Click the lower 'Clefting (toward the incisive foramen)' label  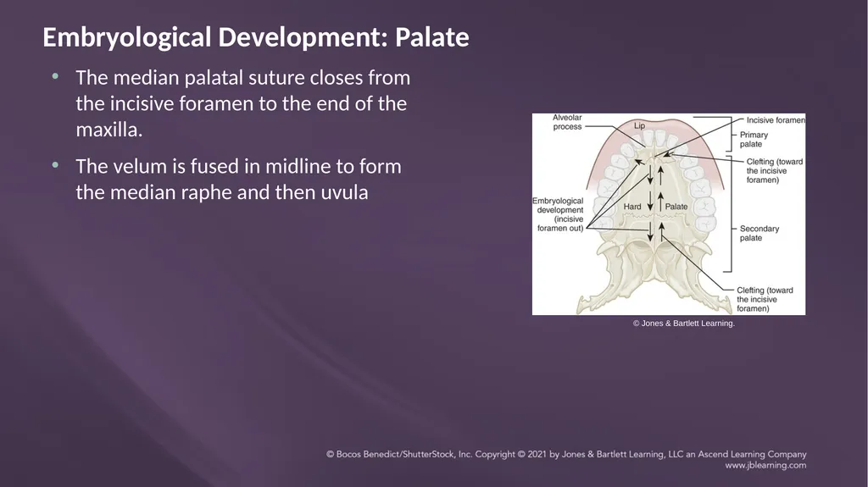click(x=765, y=299)
